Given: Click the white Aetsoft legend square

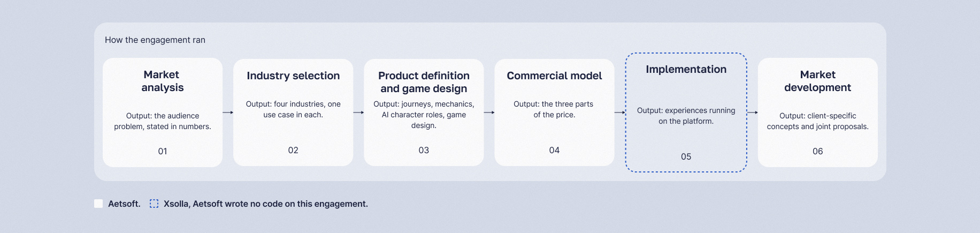Looking at the screenshot, I should (x=98, y=204).
